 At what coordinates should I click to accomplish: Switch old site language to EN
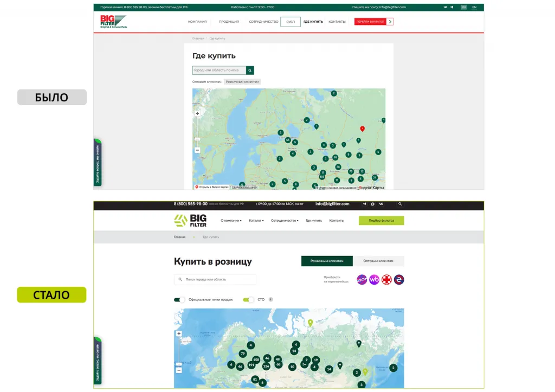(474, 7)
